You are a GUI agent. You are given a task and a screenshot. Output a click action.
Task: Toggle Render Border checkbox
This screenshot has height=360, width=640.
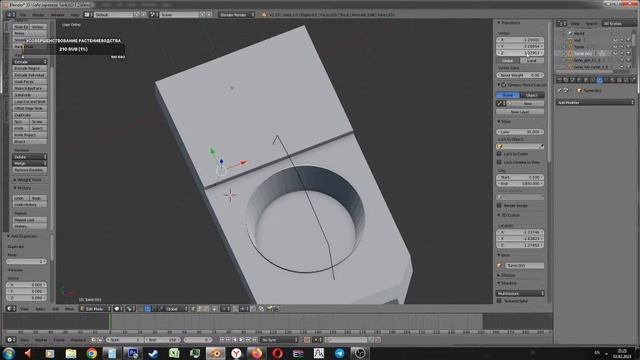pos(499,205)
